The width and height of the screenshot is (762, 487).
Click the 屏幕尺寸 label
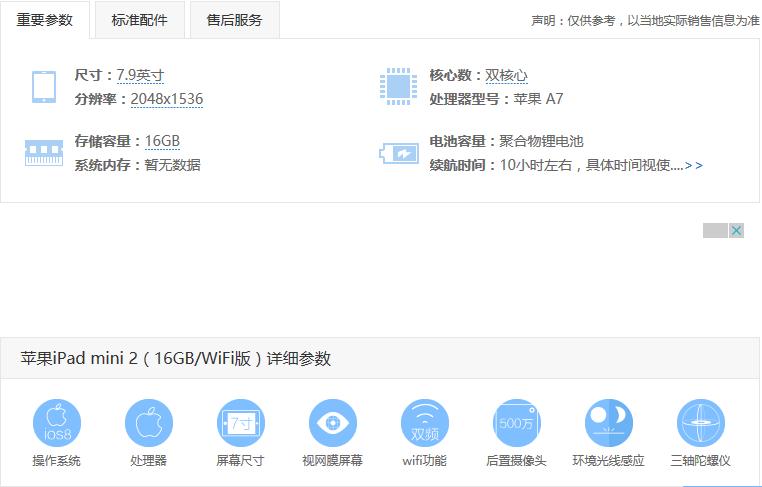pyautogui.click(x=240, y=460)
